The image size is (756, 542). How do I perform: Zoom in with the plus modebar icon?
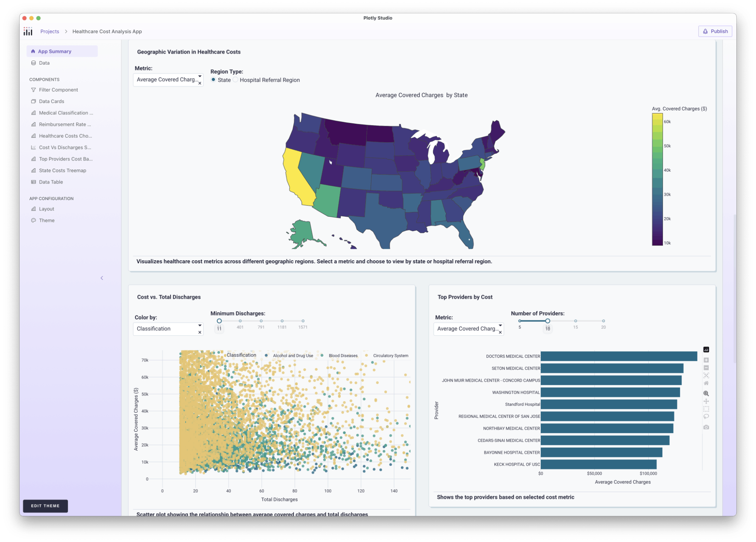pos(706,360)
